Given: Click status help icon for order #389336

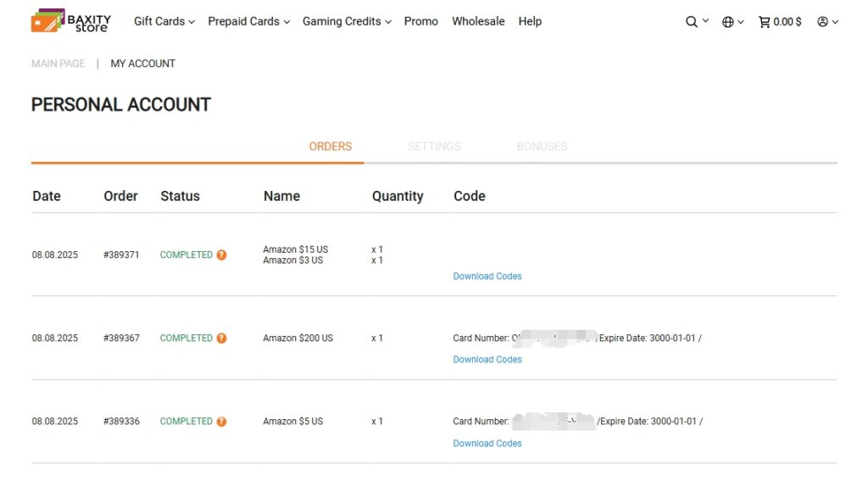Looking at the screenshot, I should [221, 422].
